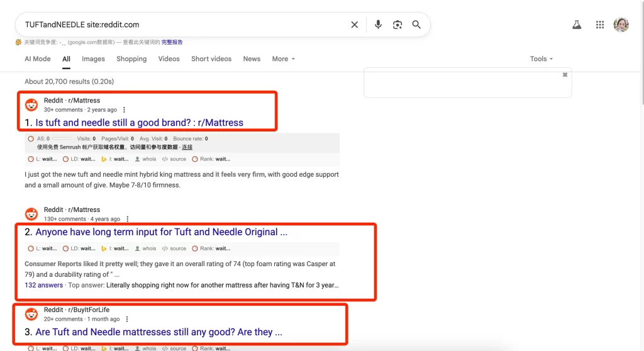Open 'Are Tuft and Needle mattresses still any good?' link
This screenshot has height=351, width=644.
159,332
